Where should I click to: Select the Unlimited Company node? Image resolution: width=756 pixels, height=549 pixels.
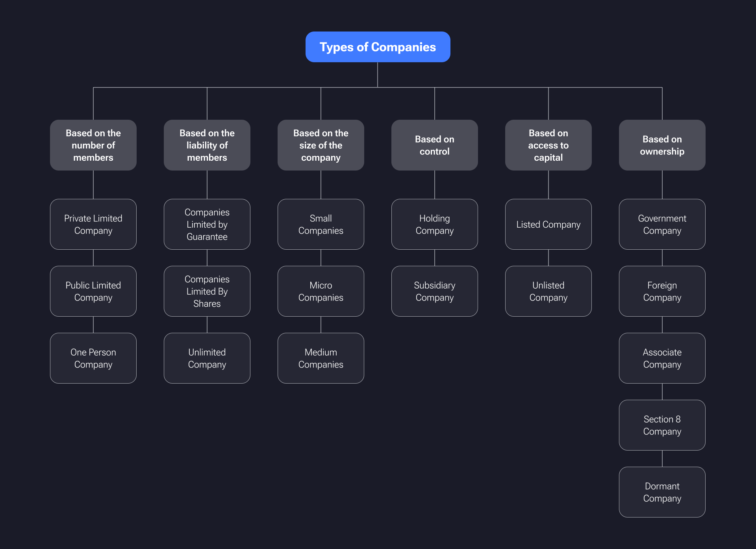click(207, 358)
